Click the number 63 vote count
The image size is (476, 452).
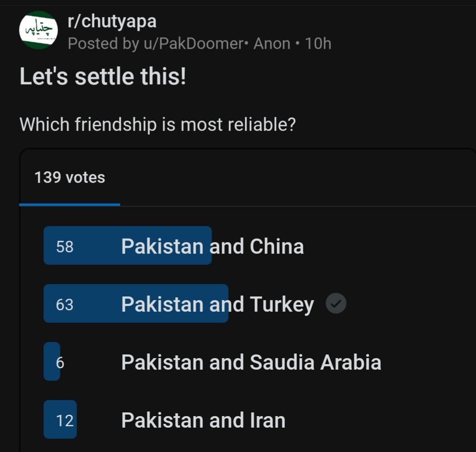click(65, 304)
